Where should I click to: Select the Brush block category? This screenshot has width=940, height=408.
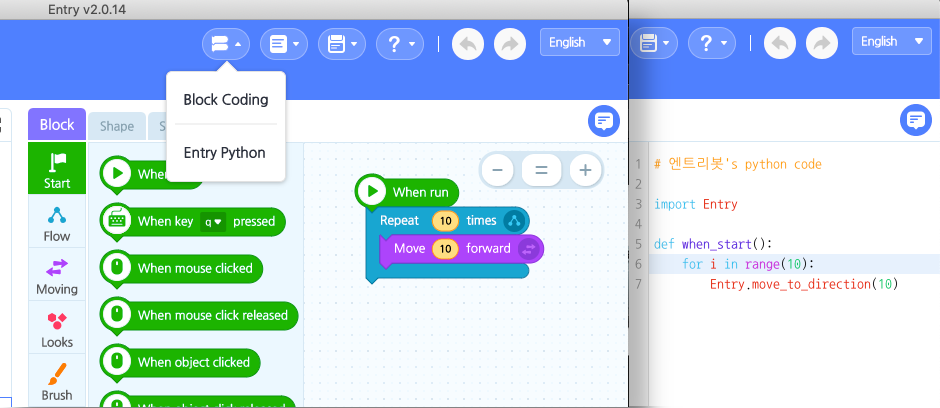[57, 380]
